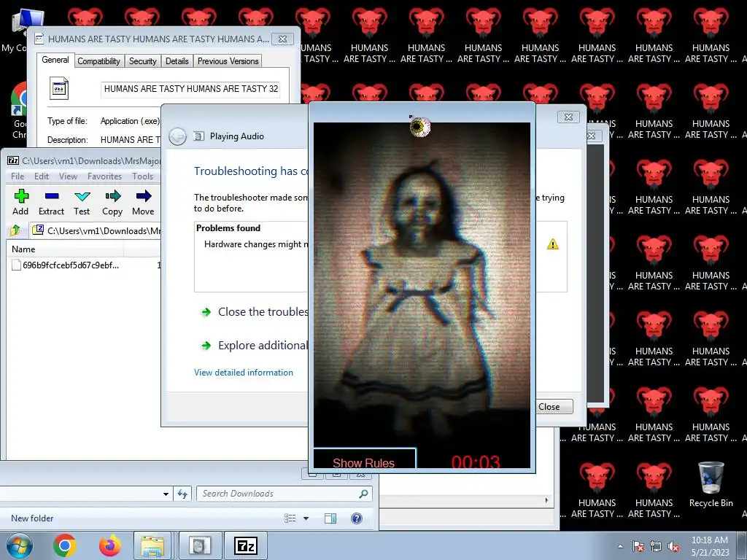Click View detailed information link
Screen dimensions: 747x560
click(244, 373)
